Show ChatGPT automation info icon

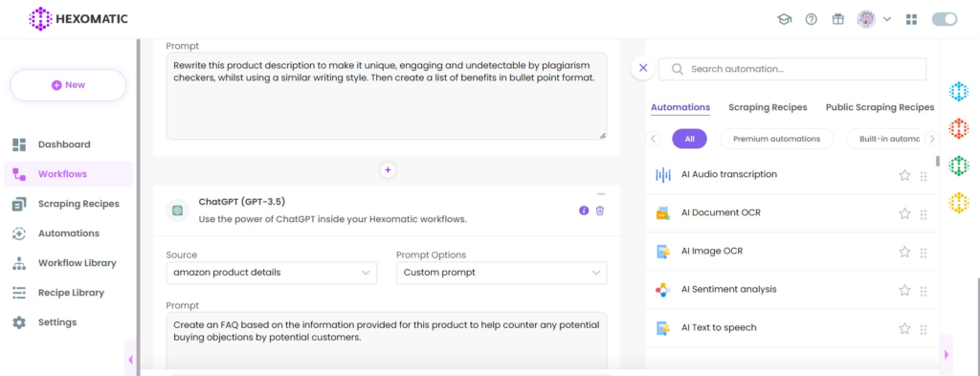(x=584, y=210)
